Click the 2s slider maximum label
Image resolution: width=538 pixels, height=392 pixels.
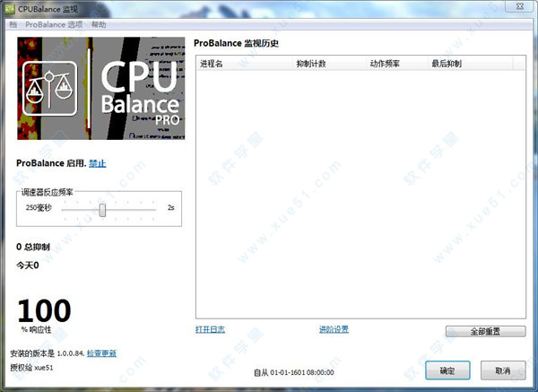171,207
